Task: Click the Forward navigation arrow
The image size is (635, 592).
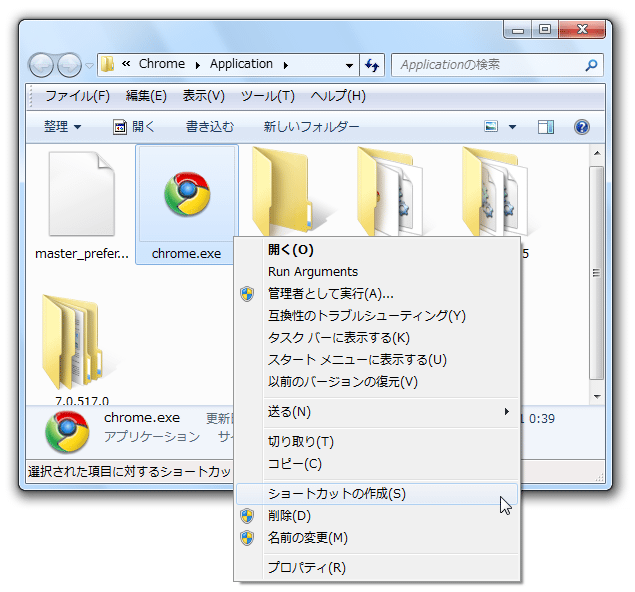Action: pyautogui.click(x=69, y=65)
